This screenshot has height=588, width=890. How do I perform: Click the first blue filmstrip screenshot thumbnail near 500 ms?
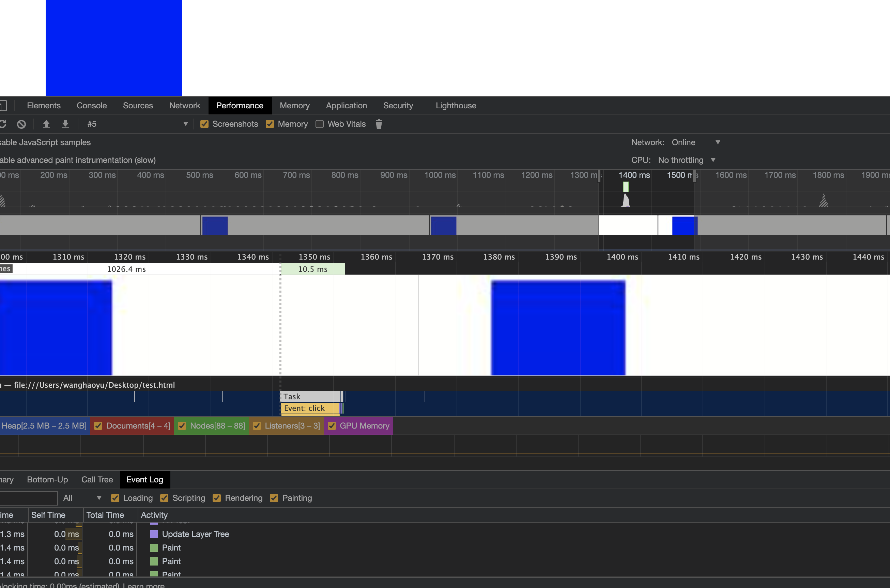[x=215, y=226]
